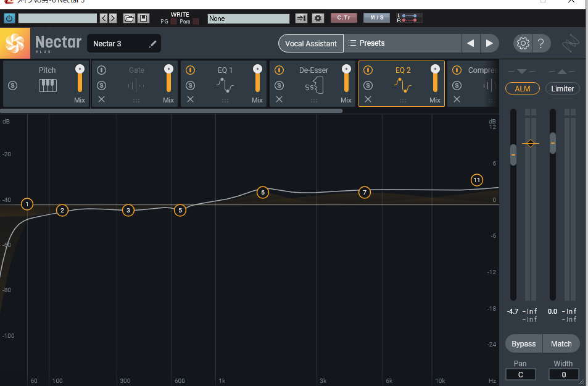The image size is (588, 386).
Task: Toggle Compressor module power
Action: (x=457, y=70)
